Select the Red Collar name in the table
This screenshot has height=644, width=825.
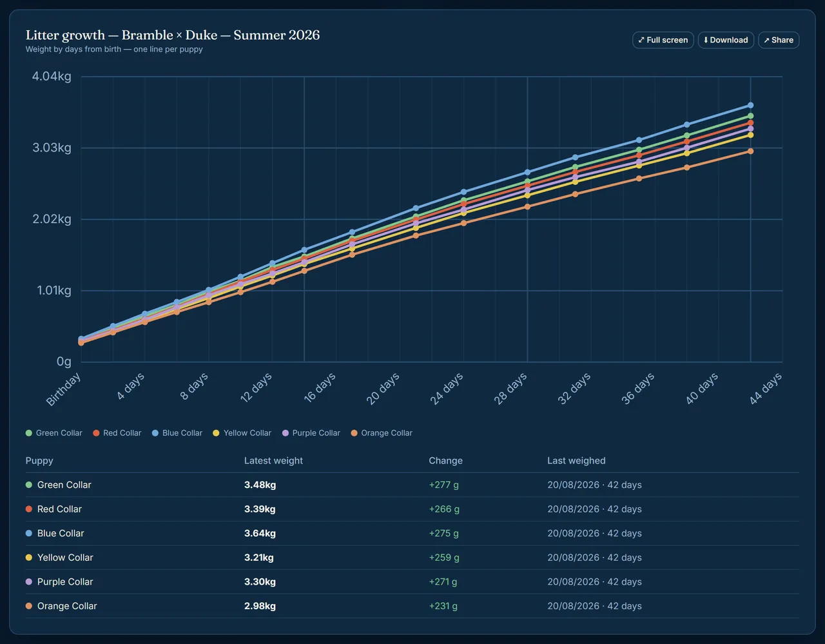[x=59, y=509]
